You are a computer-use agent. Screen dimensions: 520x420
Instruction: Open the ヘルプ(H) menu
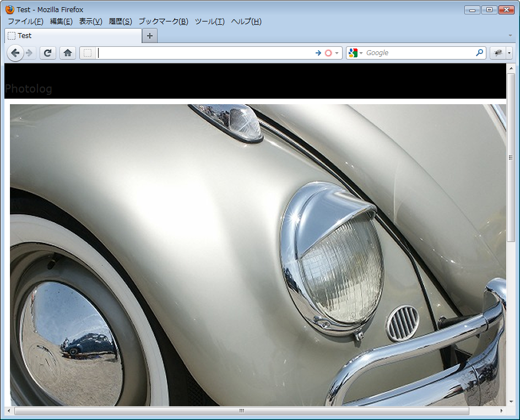click(x=246, y=21)
